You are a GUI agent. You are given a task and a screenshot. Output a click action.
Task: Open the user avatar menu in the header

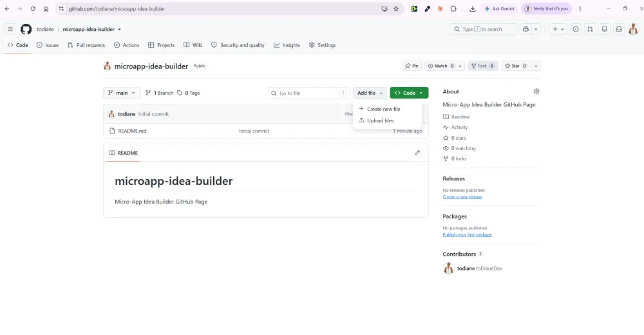(x=633, y=29)
